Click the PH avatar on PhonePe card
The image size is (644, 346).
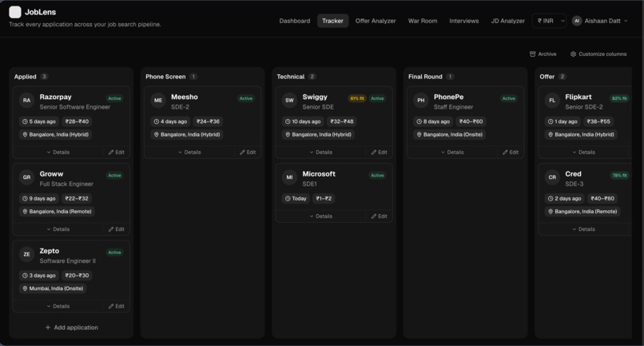click(421, 100)
